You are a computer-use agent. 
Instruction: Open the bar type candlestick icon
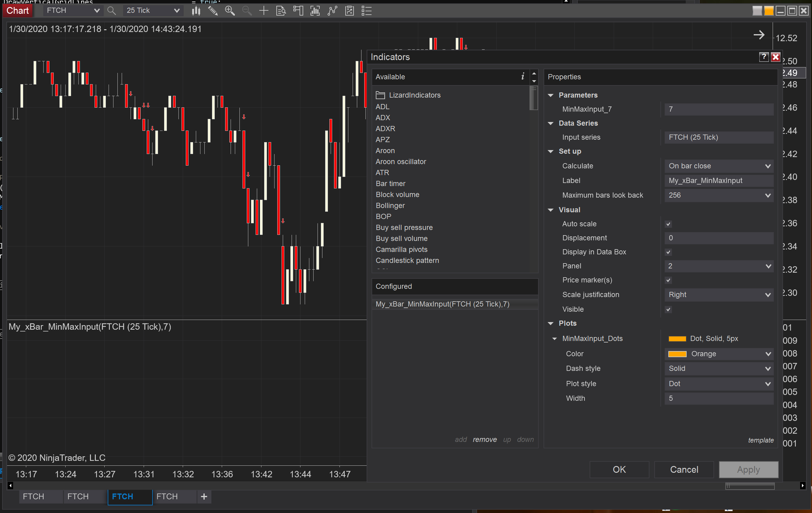click(196, 11)
